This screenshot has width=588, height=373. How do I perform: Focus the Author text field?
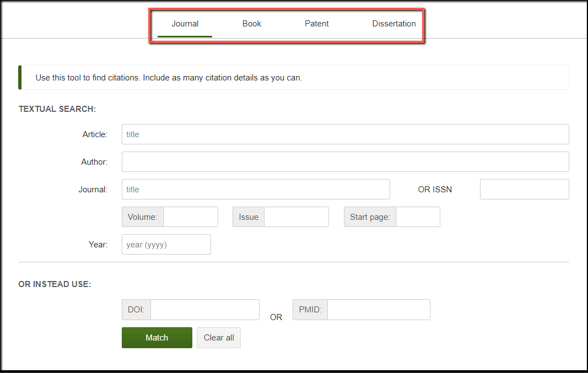tap(346, 161)
